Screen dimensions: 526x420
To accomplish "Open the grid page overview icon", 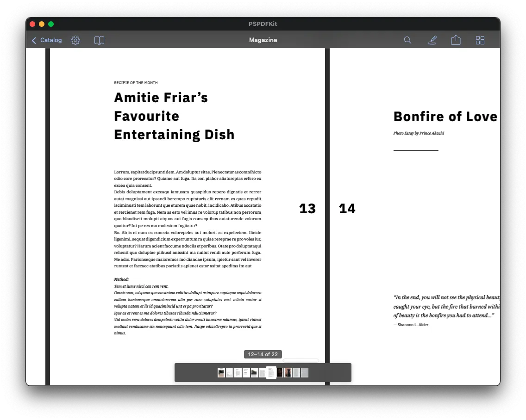I will coord(480,40).
